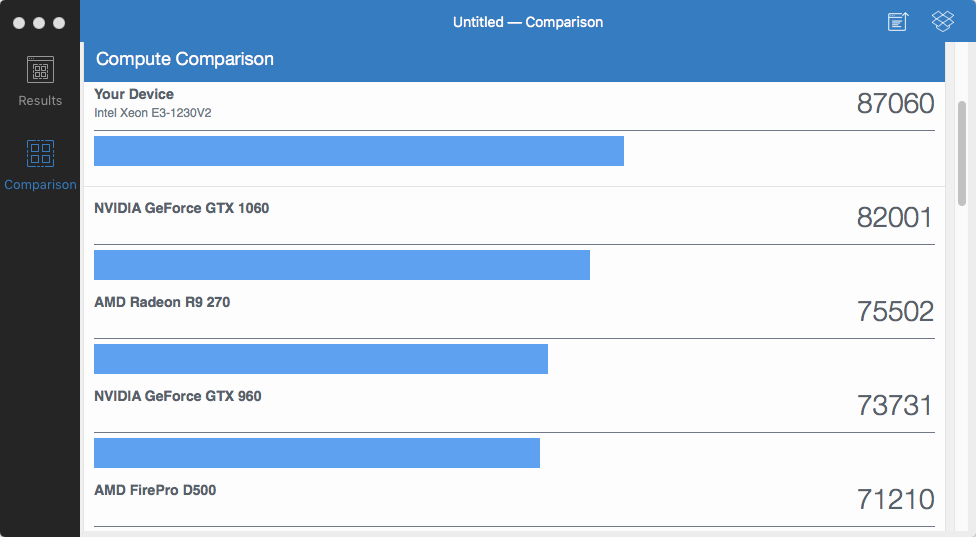This screenshot has height=537, width=976.
Task: Select the NVIDIA GeForce GTX 1060 label
Action: [x=181, y=208]
